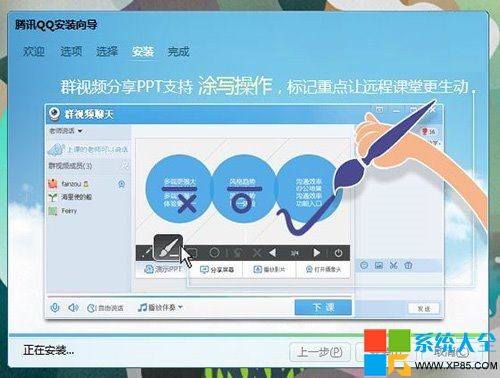Viewport: 500px width, 378px height.
Task: Click the 演示PPT button
Action: [x=163, y=269]
